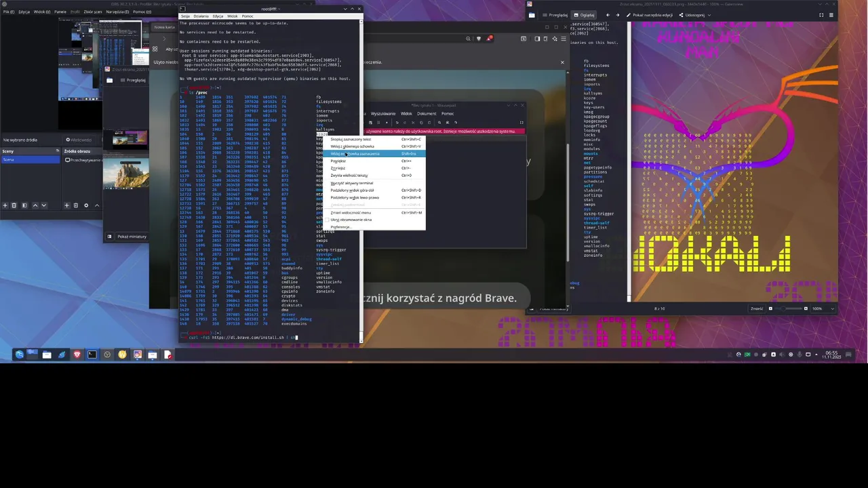The width and height of the screenshot is (868, 488).
Task: Click 'Udostępnij' in Gwenview
Action: (695, 15)
